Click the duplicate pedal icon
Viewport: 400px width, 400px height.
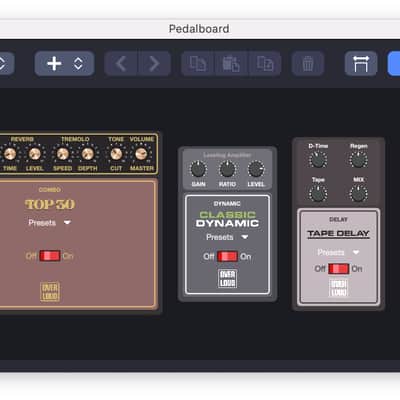(x=265, y=63)
